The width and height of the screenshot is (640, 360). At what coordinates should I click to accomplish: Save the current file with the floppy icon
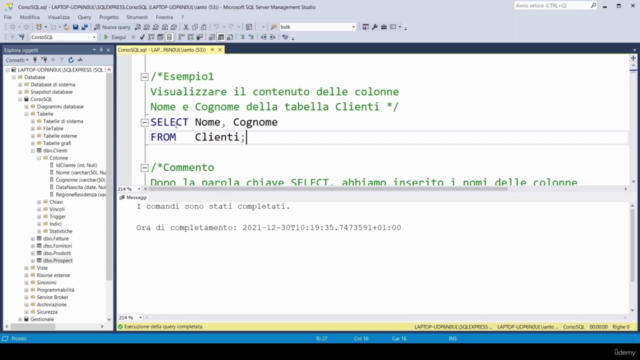click(76, 27)
